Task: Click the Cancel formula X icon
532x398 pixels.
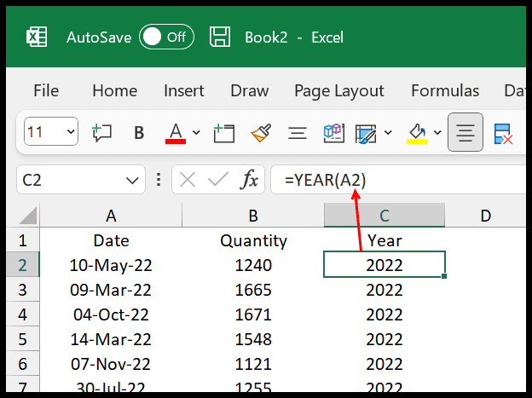Action: click(188, 180)
